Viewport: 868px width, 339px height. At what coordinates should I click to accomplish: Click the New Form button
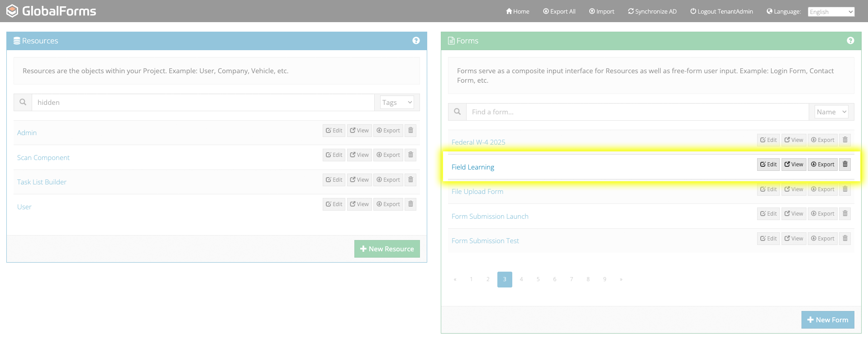pyautogui.click(x=827, y=320)
